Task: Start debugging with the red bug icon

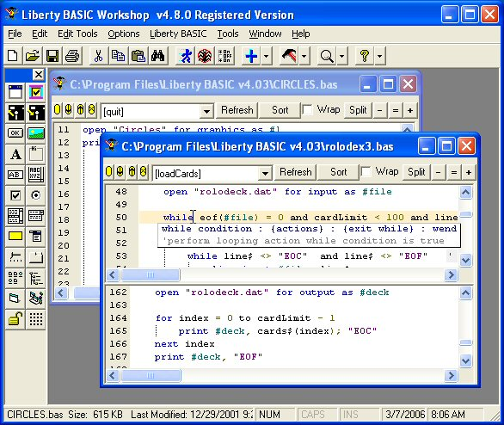Action: coord(205,56)
